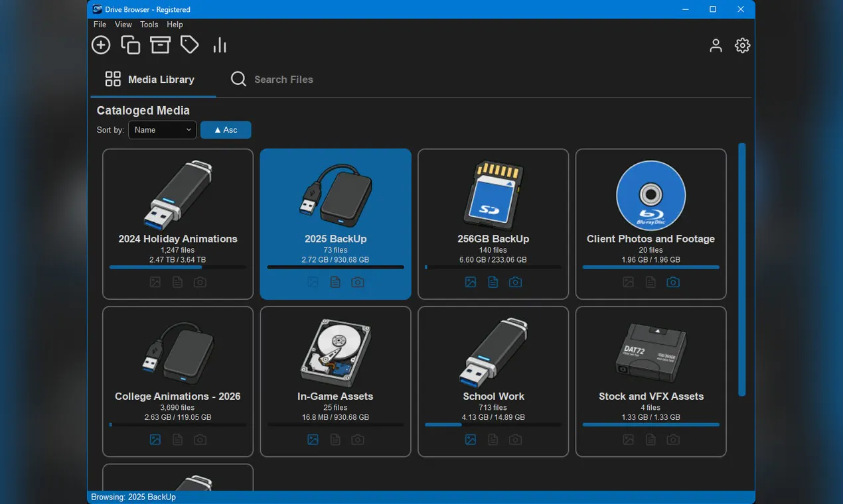843x504 pixels.
Task: Open the settings gear icon
Action: pyautogui.click(x=742, y=45)
